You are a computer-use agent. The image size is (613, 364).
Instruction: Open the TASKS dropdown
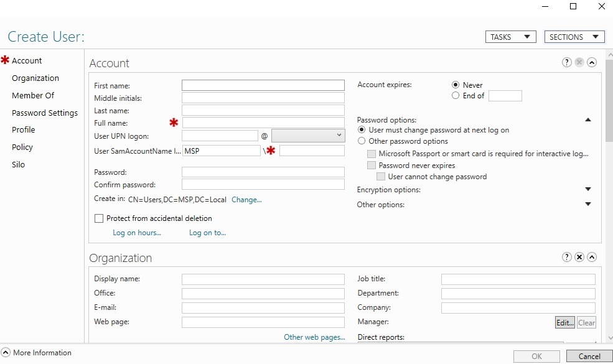510,37
